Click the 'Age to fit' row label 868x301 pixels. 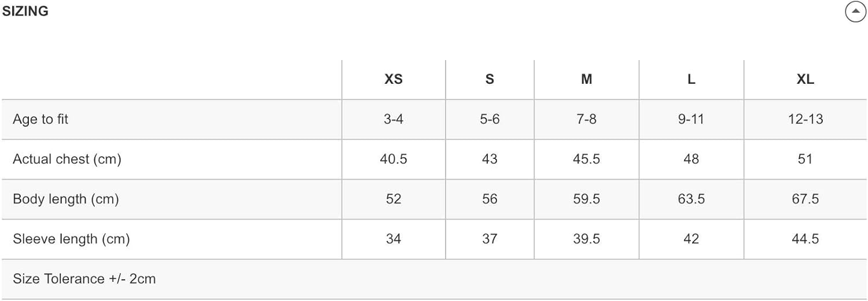(41, 120)
